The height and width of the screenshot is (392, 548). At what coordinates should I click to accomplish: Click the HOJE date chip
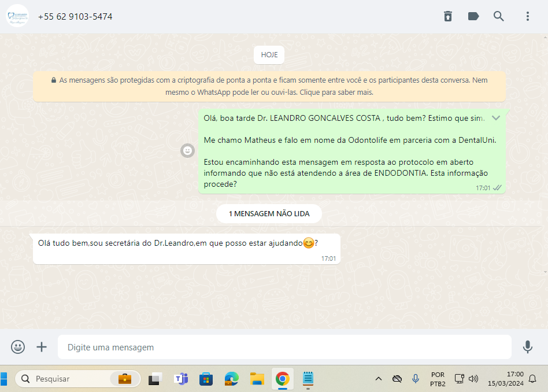pos(269,55)
